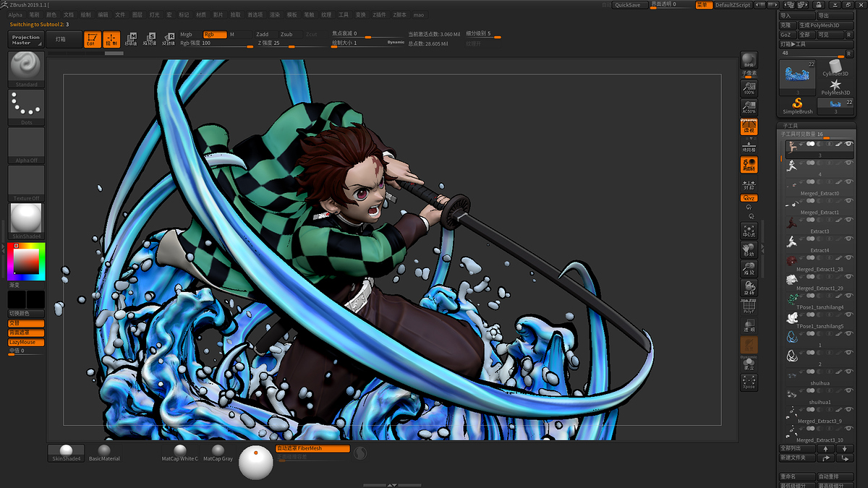This screenshot has width=868, height=488.
Task: Activate the Draw (绘制) mode button
Action: pyautogui.click(x=112, y=40)
